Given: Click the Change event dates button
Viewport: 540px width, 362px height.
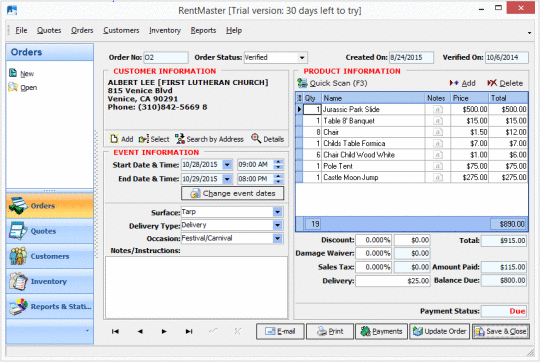Looking at the screenshot, I should coord(232,193).
